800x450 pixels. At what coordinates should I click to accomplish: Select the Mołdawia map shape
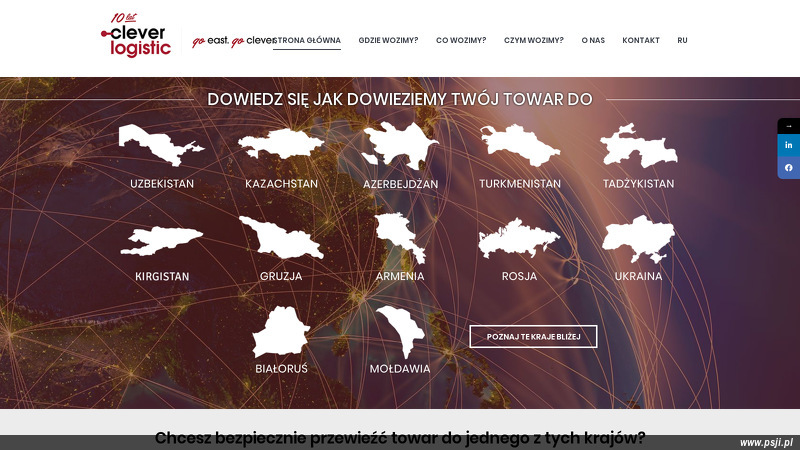click(401, 332)
